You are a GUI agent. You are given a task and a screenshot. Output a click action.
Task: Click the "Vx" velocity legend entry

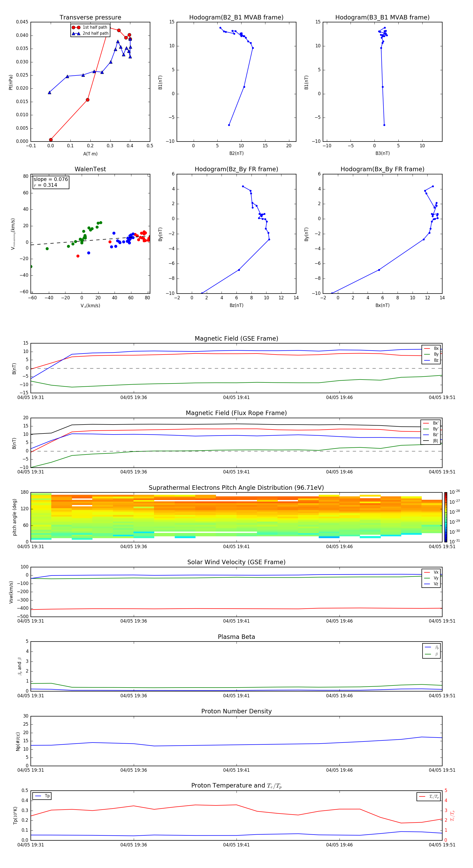[x=431, y=572]
